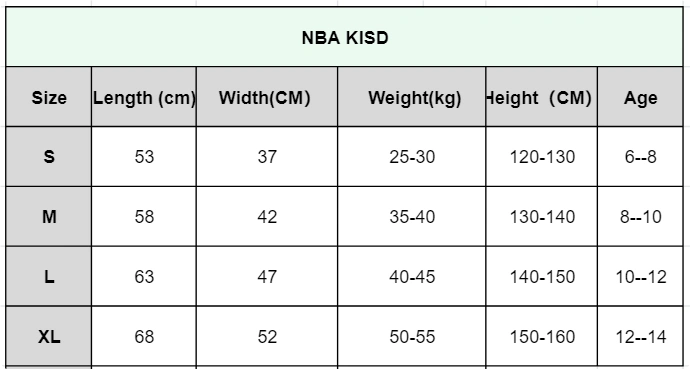Select the Length (cm) header cell
690x369 pixels.
click(144, 97)
